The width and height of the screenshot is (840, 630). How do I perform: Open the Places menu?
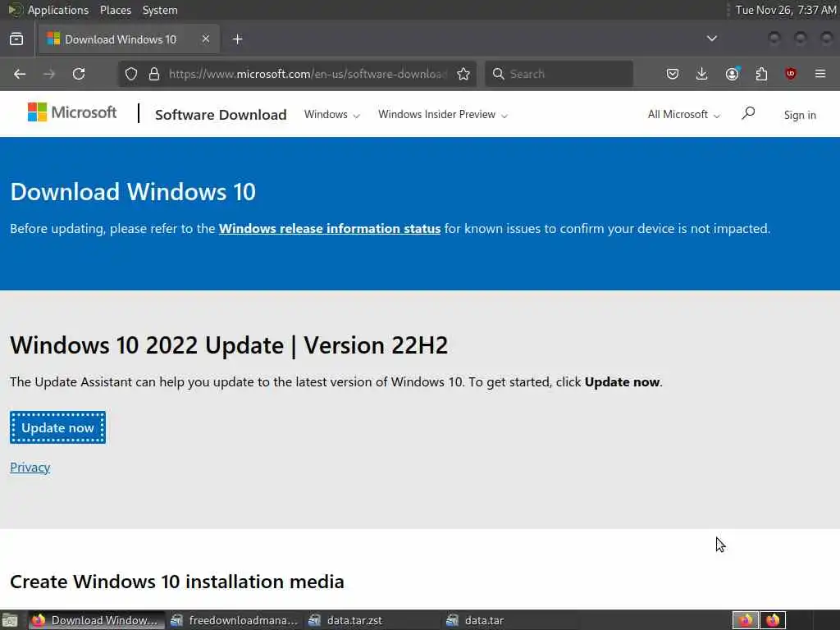[x=116, y=10]
